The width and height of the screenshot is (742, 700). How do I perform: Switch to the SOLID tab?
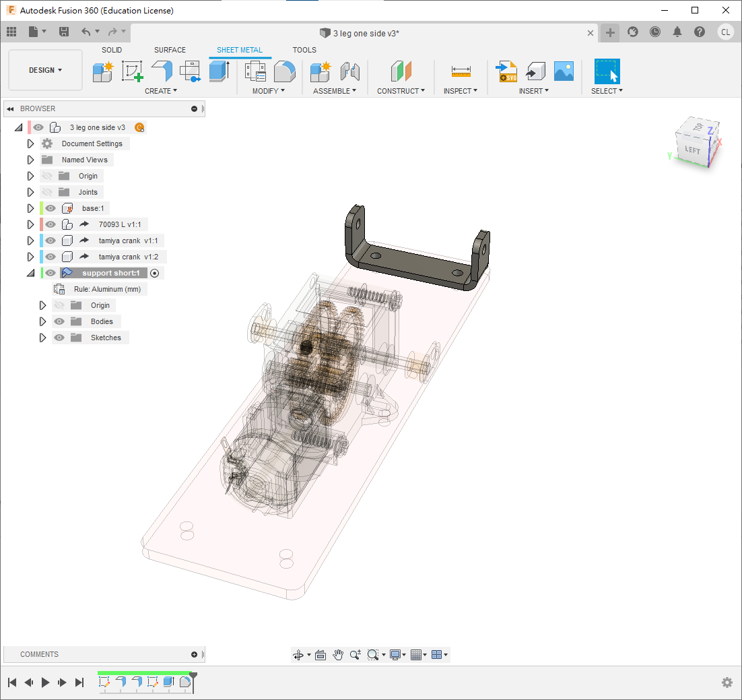coord(112,50)
